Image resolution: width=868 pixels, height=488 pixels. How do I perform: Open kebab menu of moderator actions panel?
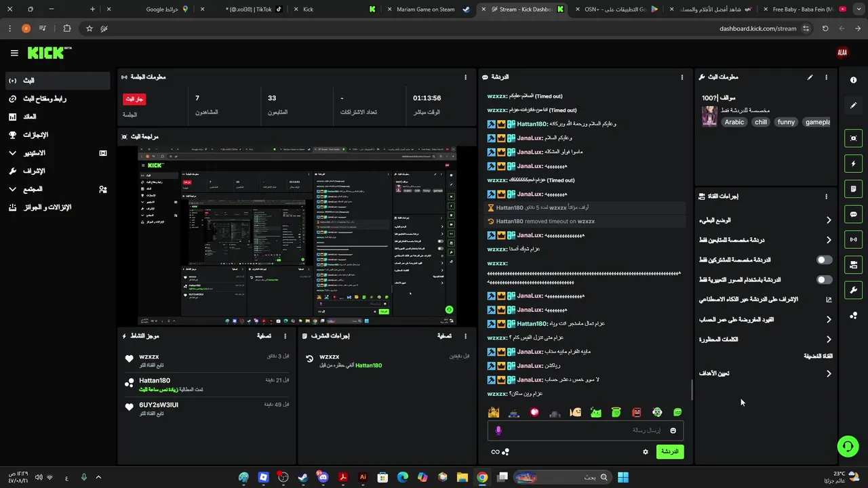click(x=465, y=335)
